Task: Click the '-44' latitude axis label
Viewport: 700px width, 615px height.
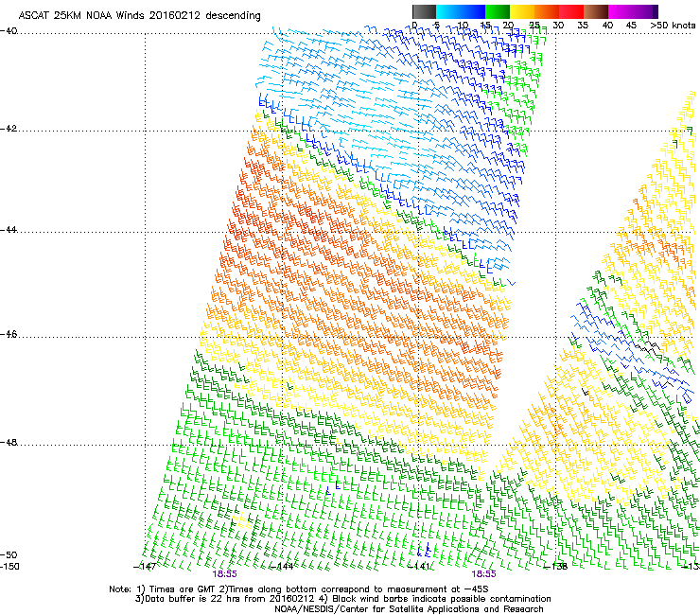Action: tap(9, 230)
